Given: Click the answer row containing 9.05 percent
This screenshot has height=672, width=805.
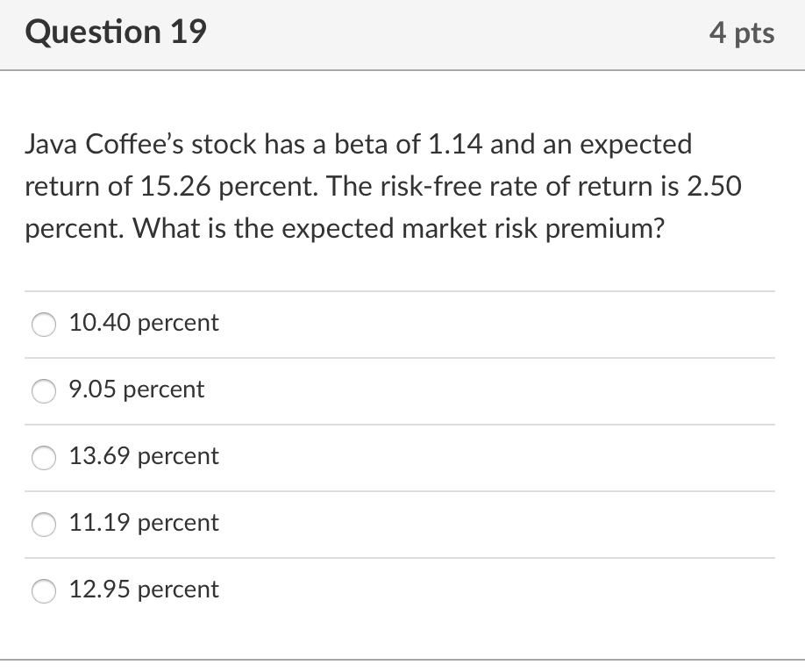Looking at the screenshot, I should 401,391.
